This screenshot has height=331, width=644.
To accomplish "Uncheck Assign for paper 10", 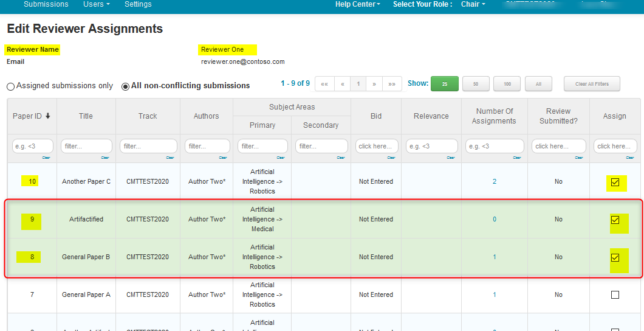I will pos(615,182).
